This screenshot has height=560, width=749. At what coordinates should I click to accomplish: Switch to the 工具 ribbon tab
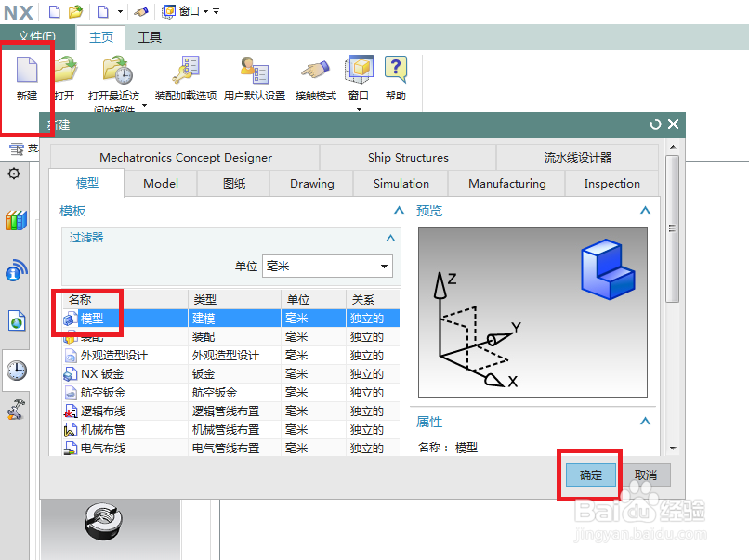pyautogui.click(x=150, y=37)
